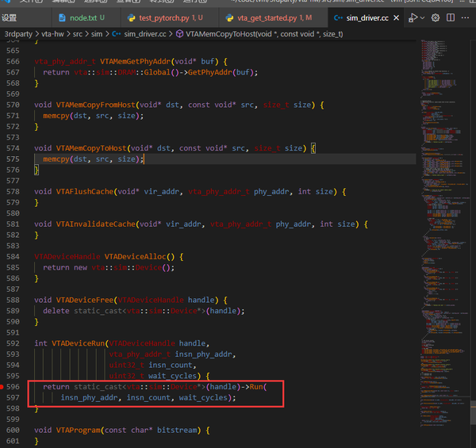476x448 pixels.
Task: Click the Python icon on test_pytorch.py tab
Action: [131, 17]
